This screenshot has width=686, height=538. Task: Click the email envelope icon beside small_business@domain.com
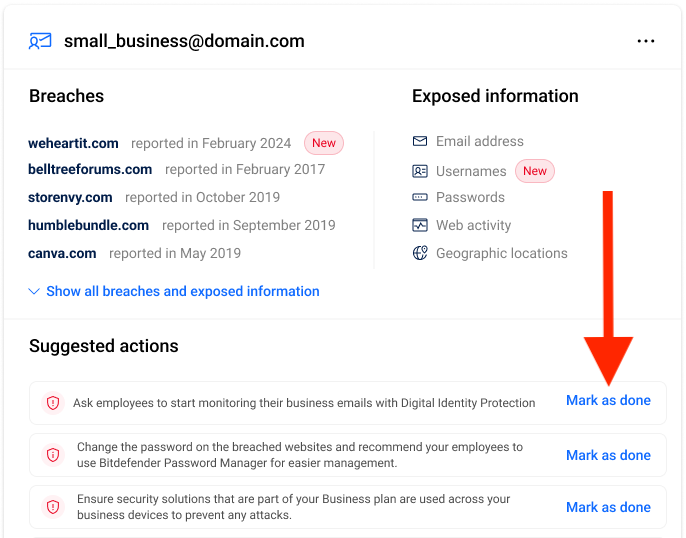40,41
